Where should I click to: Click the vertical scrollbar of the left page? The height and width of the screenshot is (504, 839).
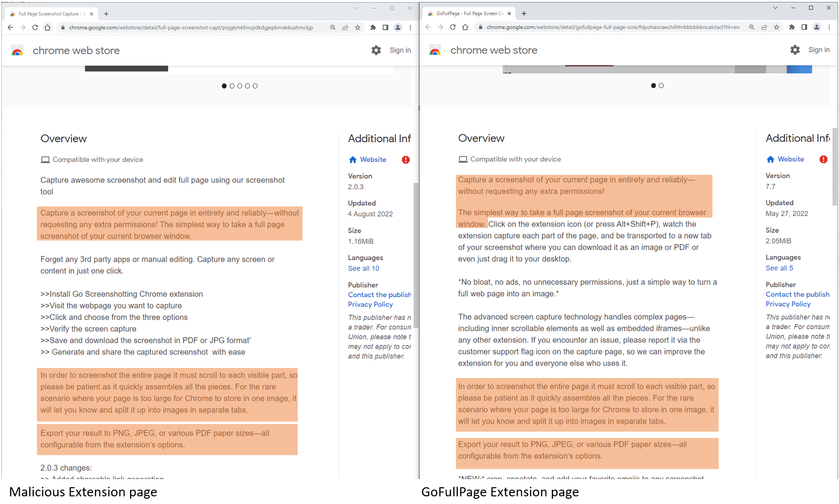click(x=416, y=254)
